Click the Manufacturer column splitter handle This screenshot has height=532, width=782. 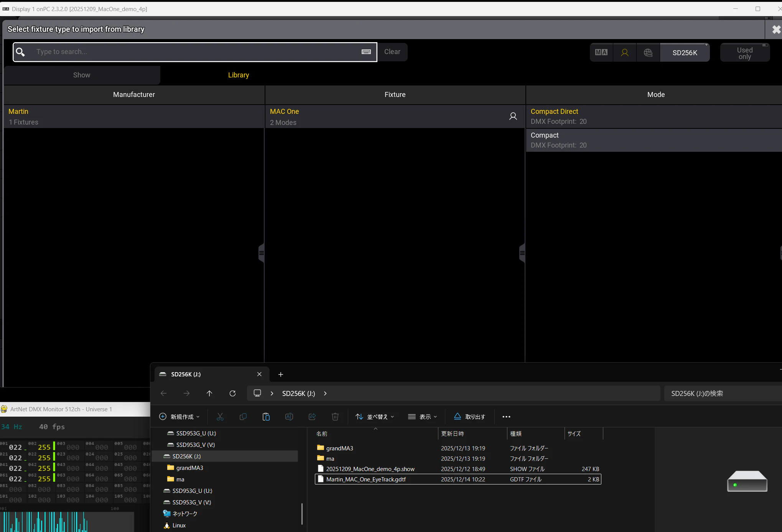point(262,253)
